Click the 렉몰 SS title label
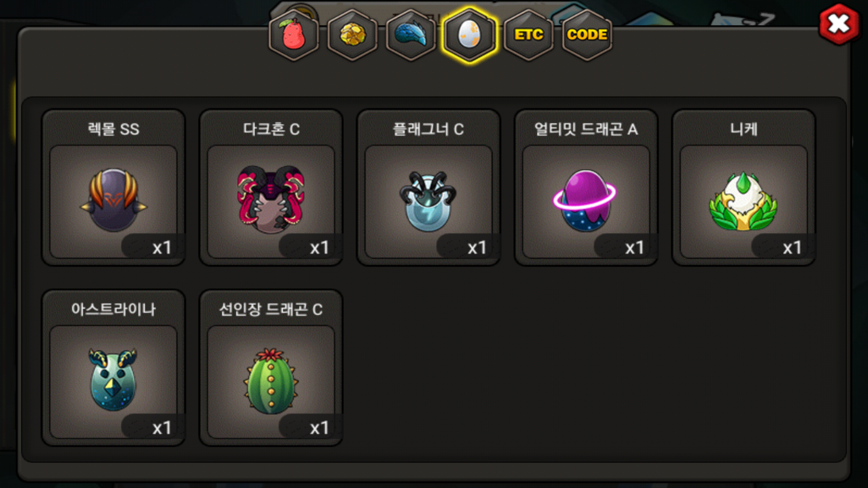 113,129
